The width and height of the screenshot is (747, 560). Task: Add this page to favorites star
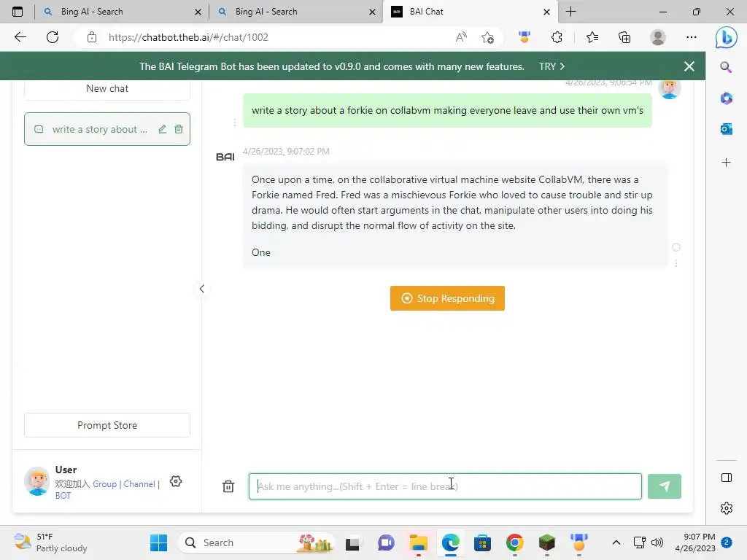[487, 37]
